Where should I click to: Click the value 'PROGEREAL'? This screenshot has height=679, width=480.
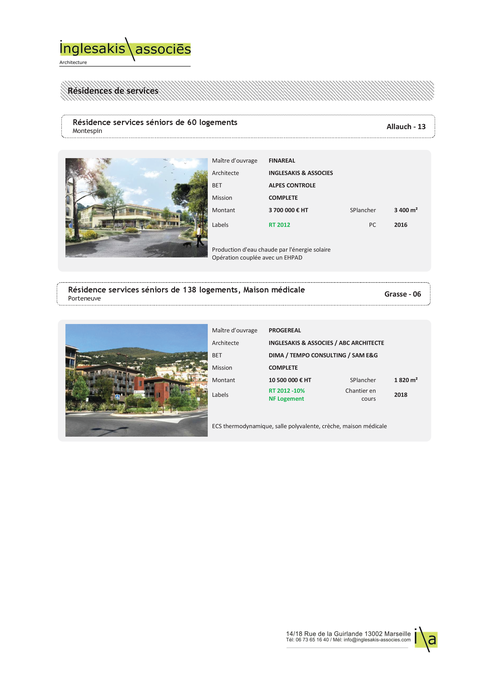tap(285, 330)
